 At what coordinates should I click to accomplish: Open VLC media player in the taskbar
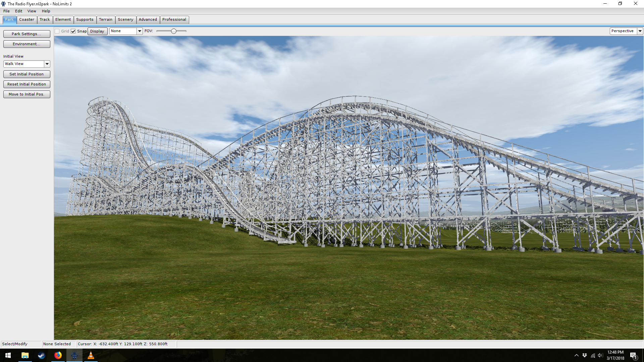coord(91,355)
